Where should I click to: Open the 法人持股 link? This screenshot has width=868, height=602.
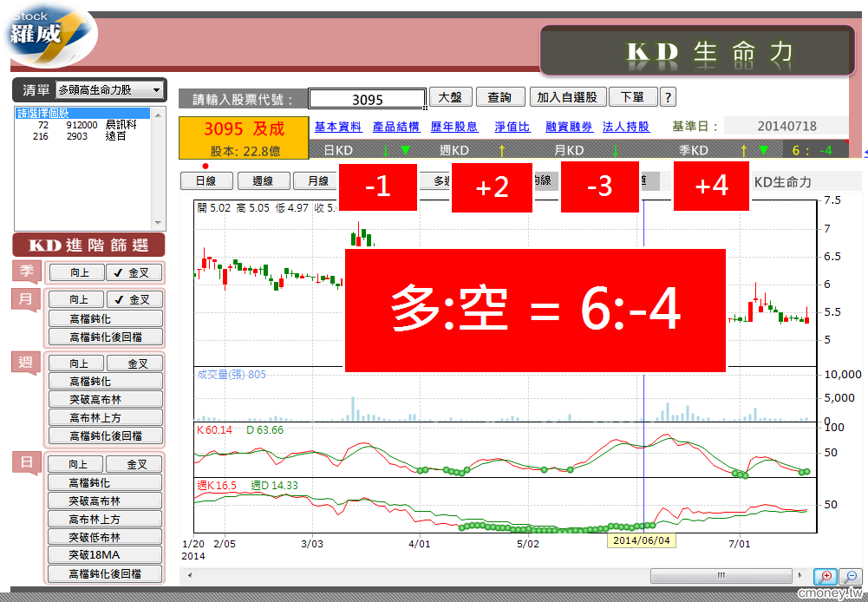pyautogui.click(x=626, y=127)
